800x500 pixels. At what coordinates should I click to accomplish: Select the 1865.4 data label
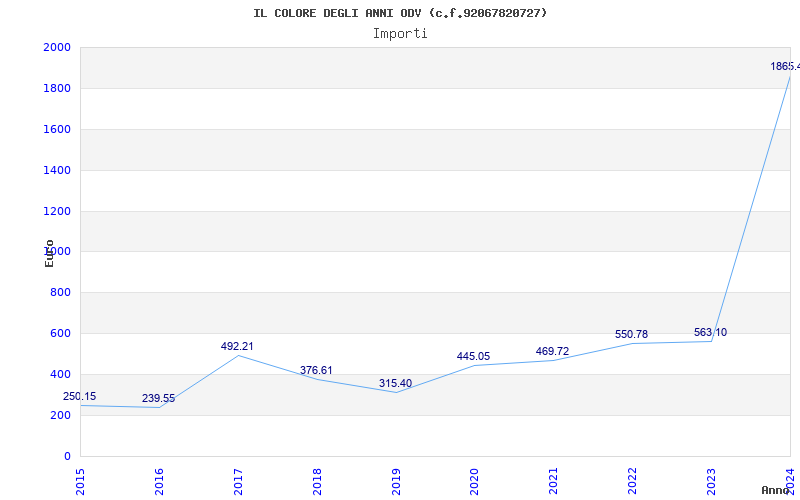(785, 66)
